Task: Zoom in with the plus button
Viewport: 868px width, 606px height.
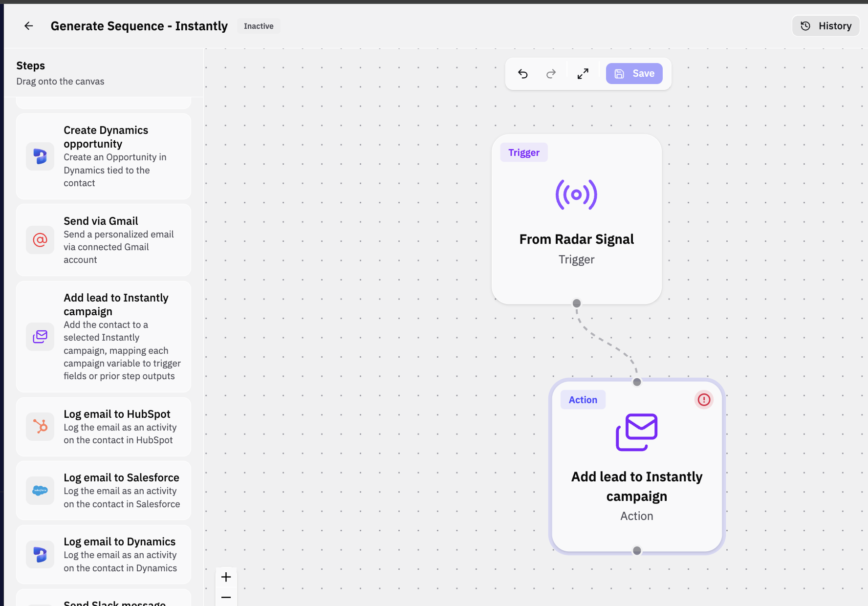Action: tap(226, 577)
